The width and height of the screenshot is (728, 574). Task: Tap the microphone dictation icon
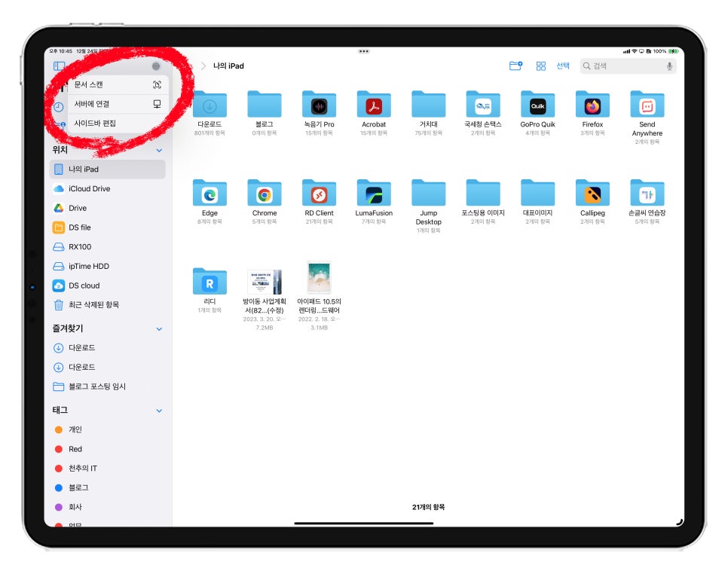click(x=669, y=66)
